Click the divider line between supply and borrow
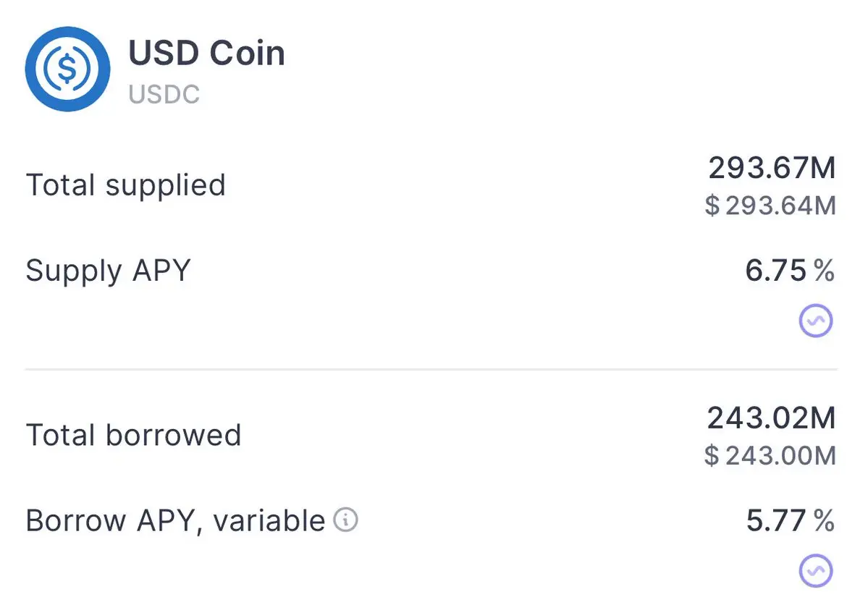Screen dimensions: 868x605 click(x=431, y=368)
